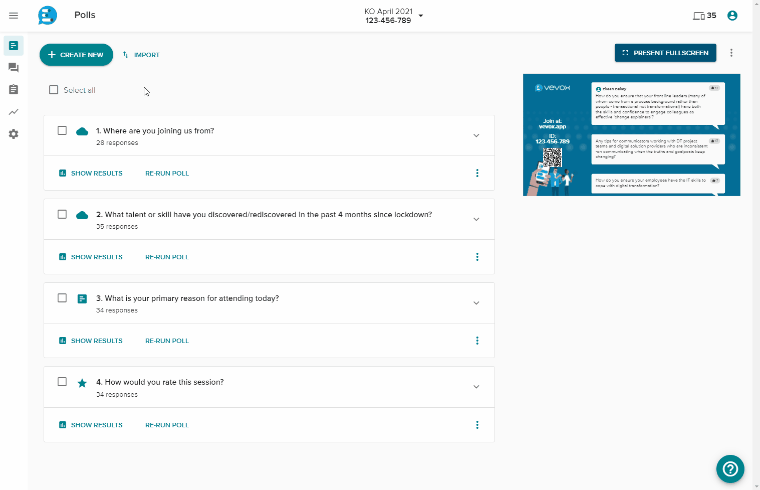The image size is (760, 490).
Task: Select the checkbox for poll 4
Action: 62,381
